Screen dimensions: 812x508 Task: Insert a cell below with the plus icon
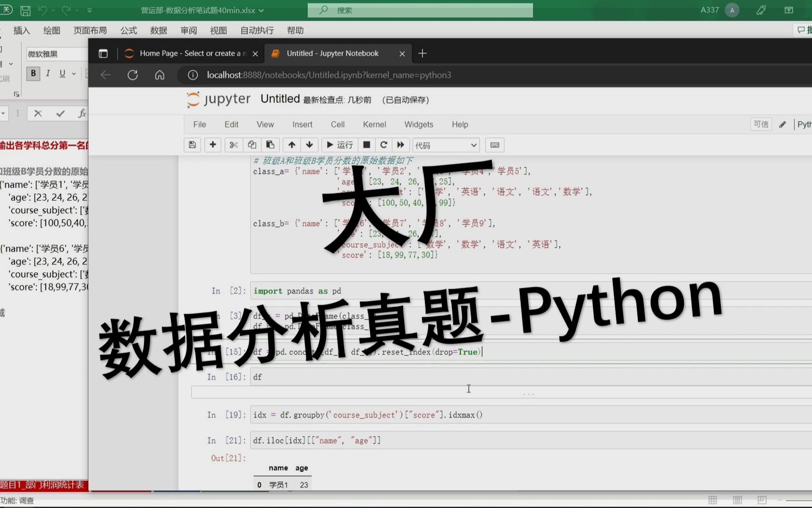[x=212, y=145]
